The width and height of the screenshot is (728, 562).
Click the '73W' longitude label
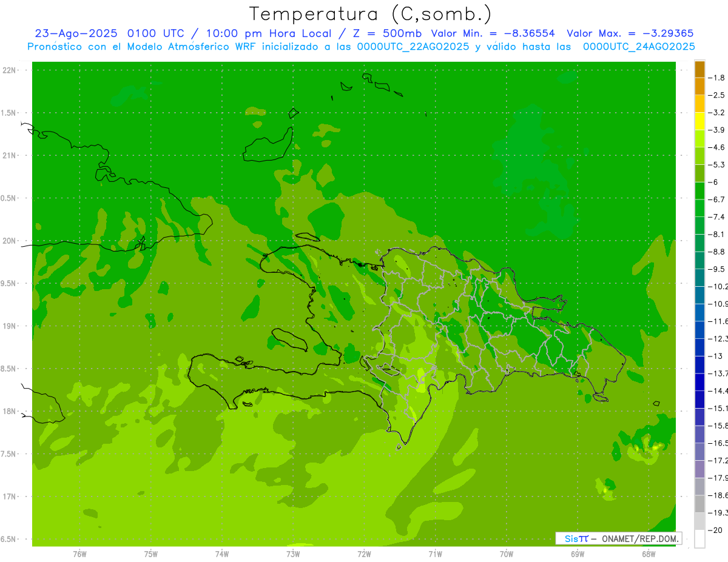pos(293,554)
